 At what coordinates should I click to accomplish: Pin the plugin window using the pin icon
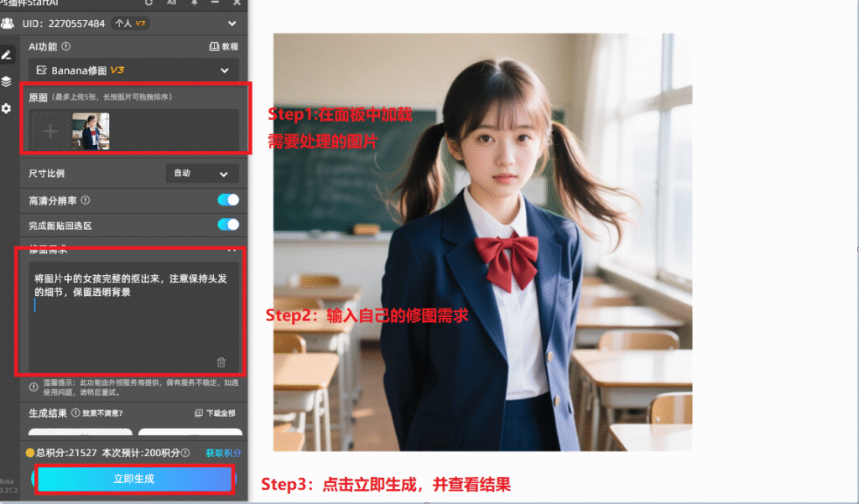click(195, 4)
